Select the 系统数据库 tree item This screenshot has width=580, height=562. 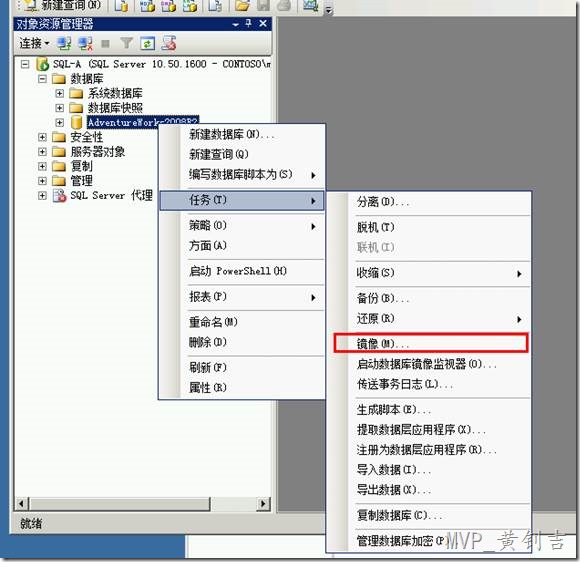pos(115,93)
